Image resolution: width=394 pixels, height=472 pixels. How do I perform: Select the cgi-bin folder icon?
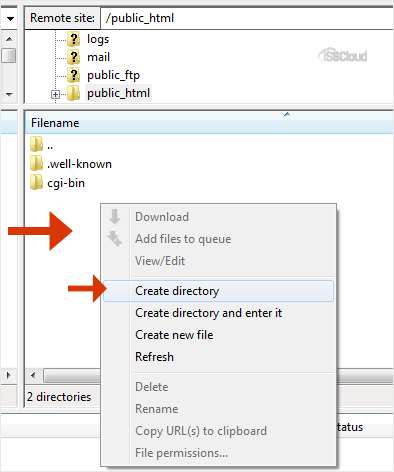pos(36,182)
